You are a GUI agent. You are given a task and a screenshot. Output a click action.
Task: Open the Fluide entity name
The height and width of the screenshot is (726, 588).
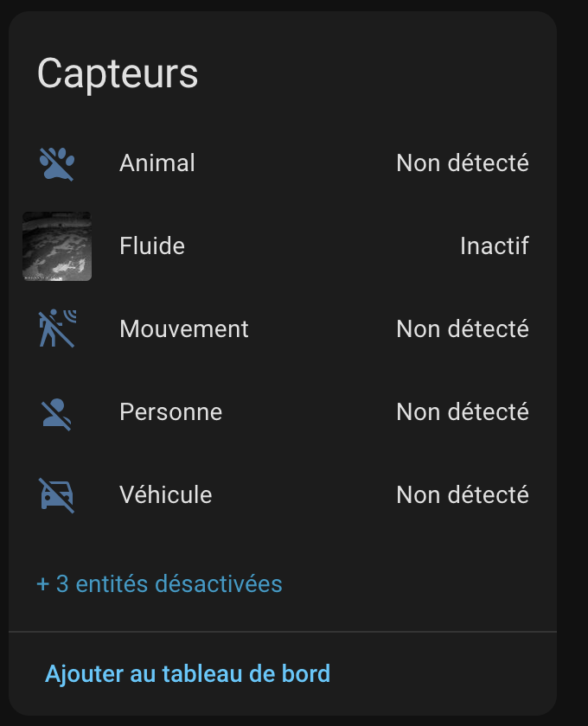(x=152, y=246)
